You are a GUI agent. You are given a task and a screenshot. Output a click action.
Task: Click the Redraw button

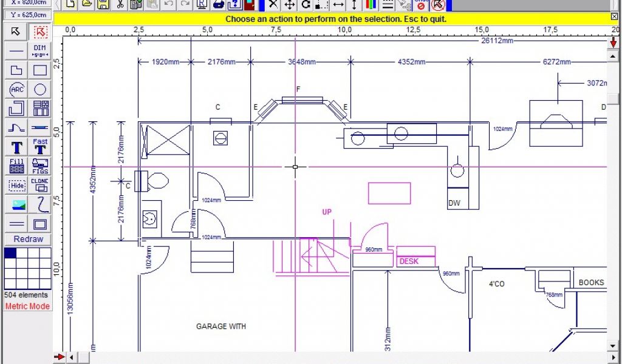[x=28, y=239]
